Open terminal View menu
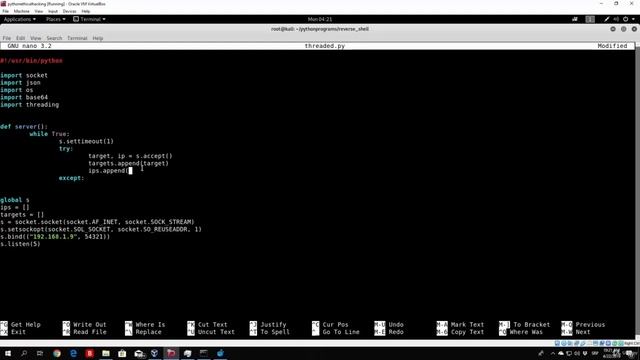 pos(36,38)
